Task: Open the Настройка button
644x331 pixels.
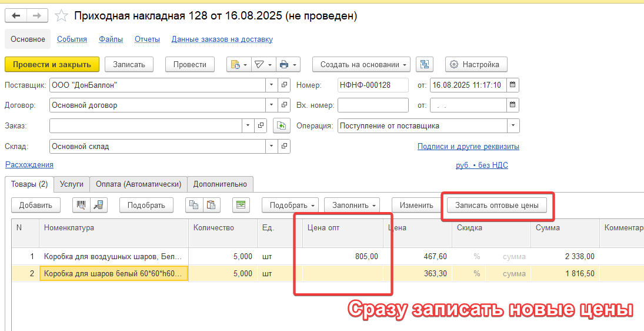Action: [476, 65]
